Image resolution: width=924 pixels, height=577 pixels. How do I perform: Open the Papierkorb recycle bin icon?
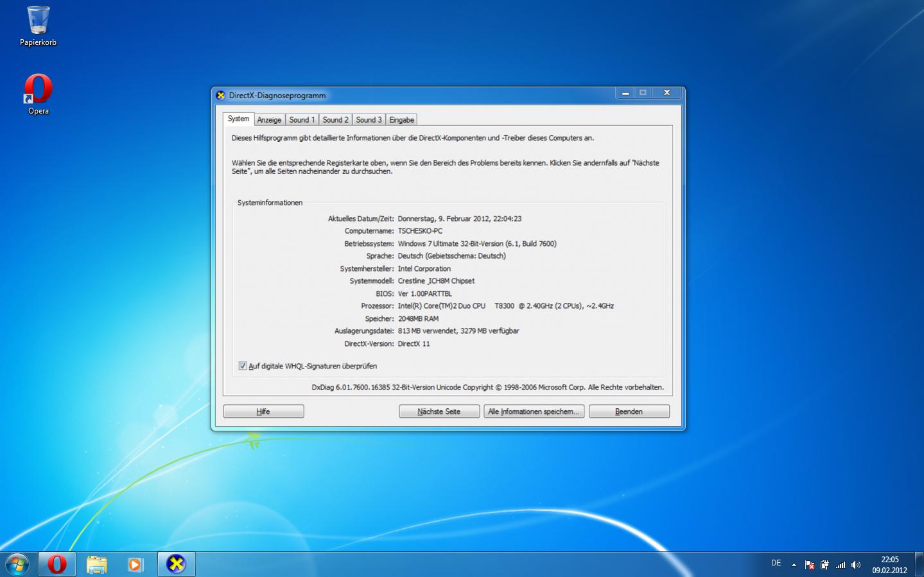pyautogui.click(x=38, y=26)
